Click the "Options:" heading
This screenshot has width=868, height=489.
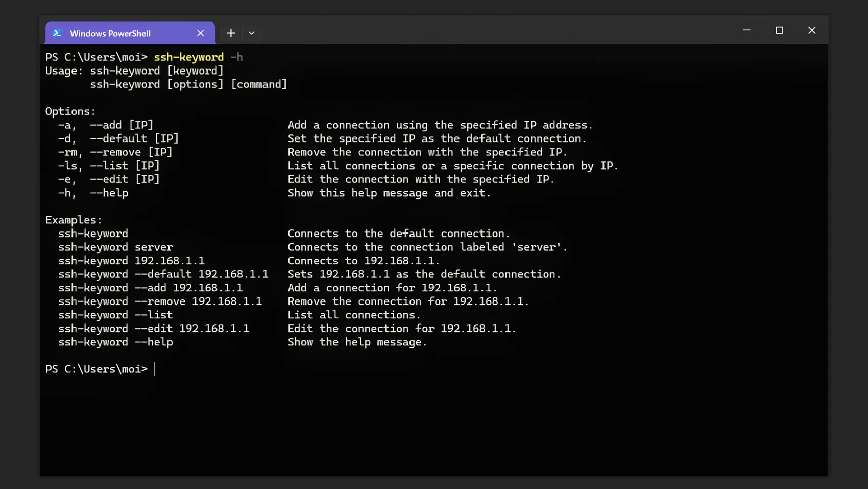pos(70,111)
